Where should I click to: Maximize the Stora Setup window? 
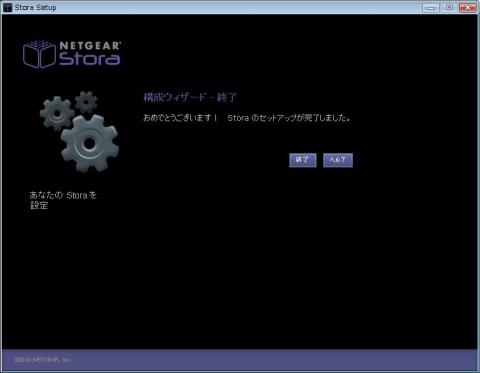[x=449, y=8]
